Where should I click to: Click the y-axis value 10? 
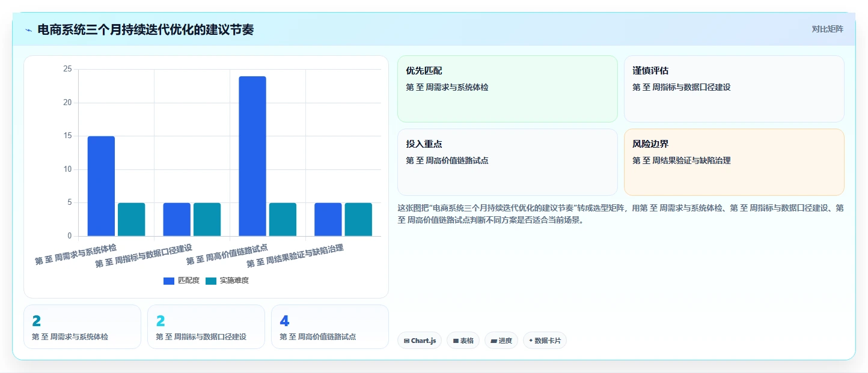click(67, 169)
